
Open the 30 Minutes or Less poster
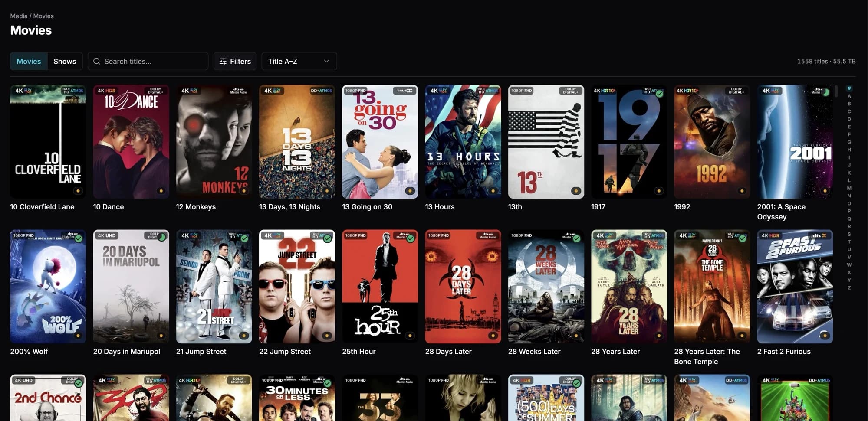coord(297,398)
